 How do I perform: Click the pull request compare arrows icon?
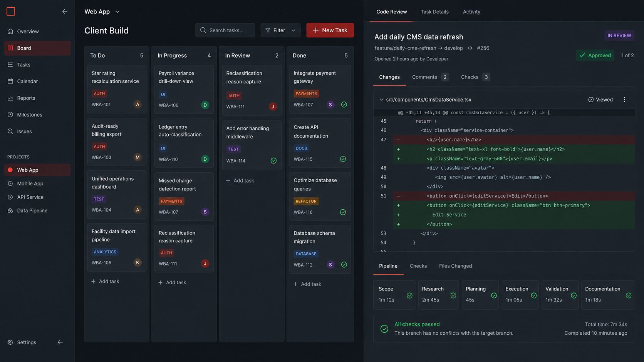(x=470, y=48)
